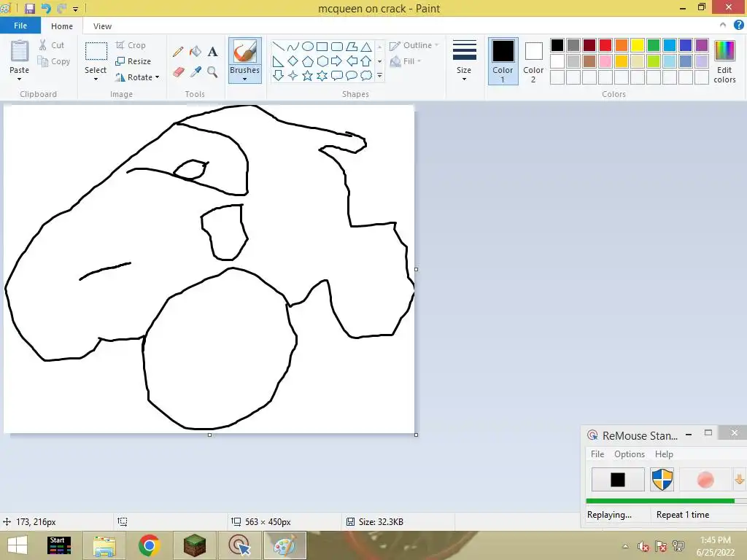Switch to the Home tab
This screenshot has width=747, height=560.
[62, 26]
